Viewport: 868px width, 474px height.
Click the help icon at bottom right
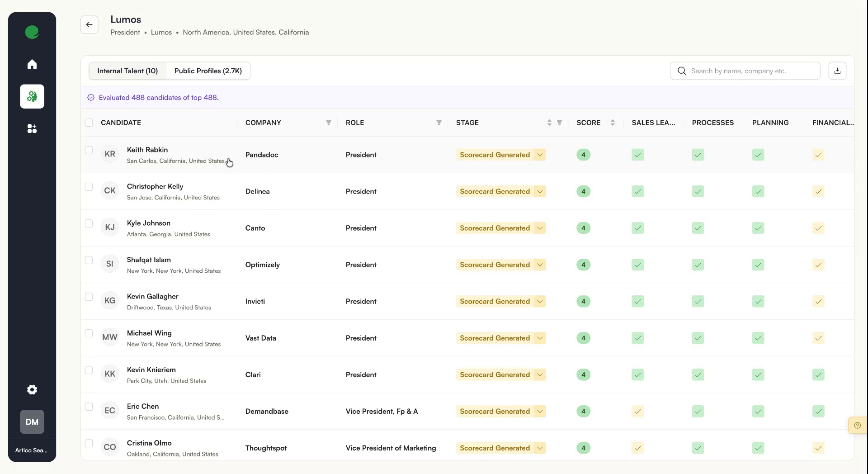[857, 425]
